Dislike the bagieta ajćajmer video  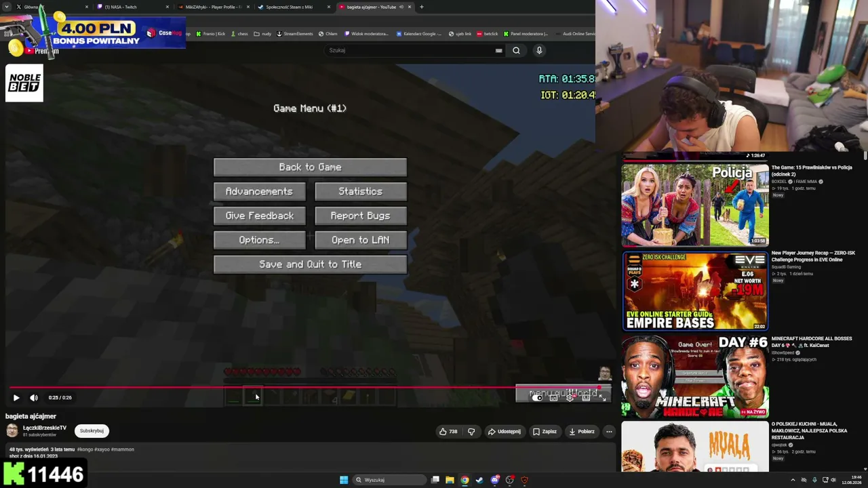click(471, 431)
